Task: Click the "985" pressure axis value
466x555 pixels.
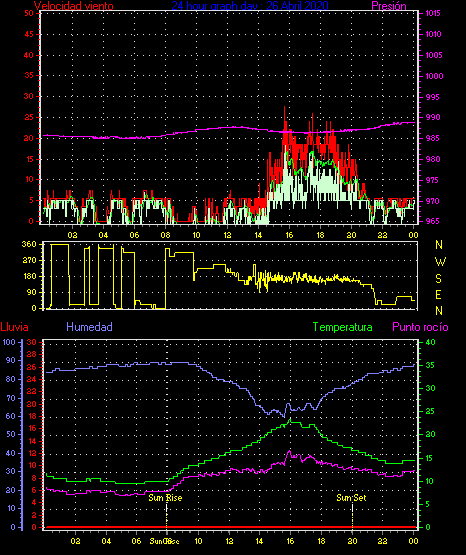Action: [432, 138]
